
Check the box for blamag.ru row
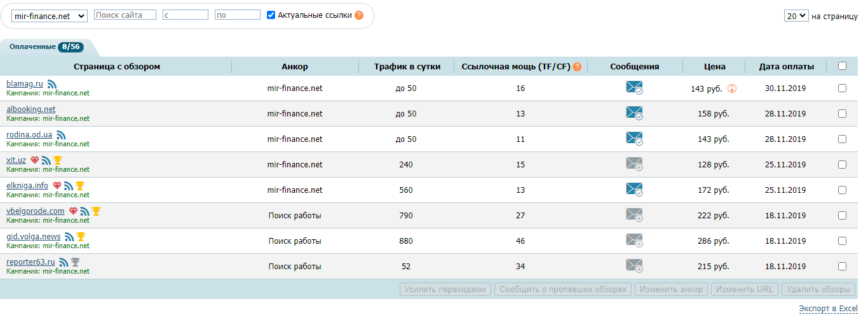coord(842,88)
